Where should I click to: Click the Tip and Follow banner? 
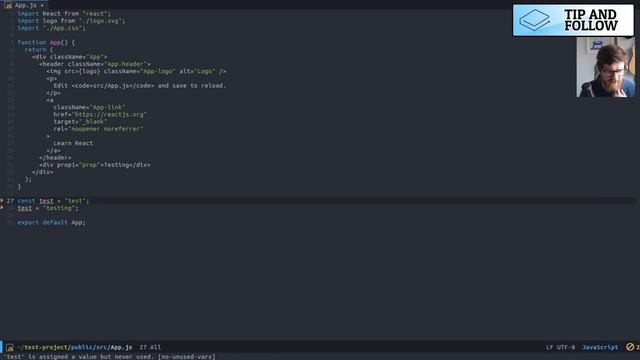(x=573, y=20)
